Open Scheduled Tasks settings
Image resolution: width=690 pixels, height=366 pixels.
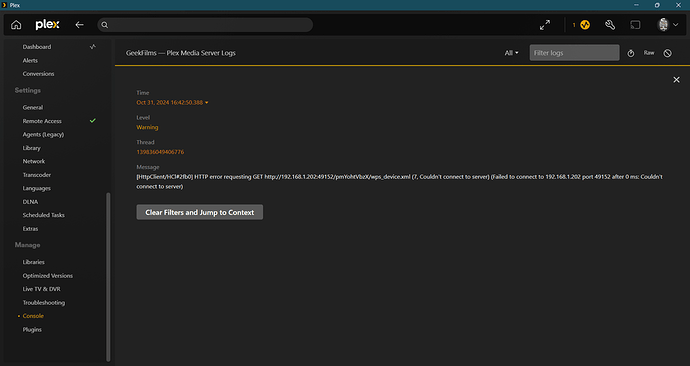coord(44,215)
